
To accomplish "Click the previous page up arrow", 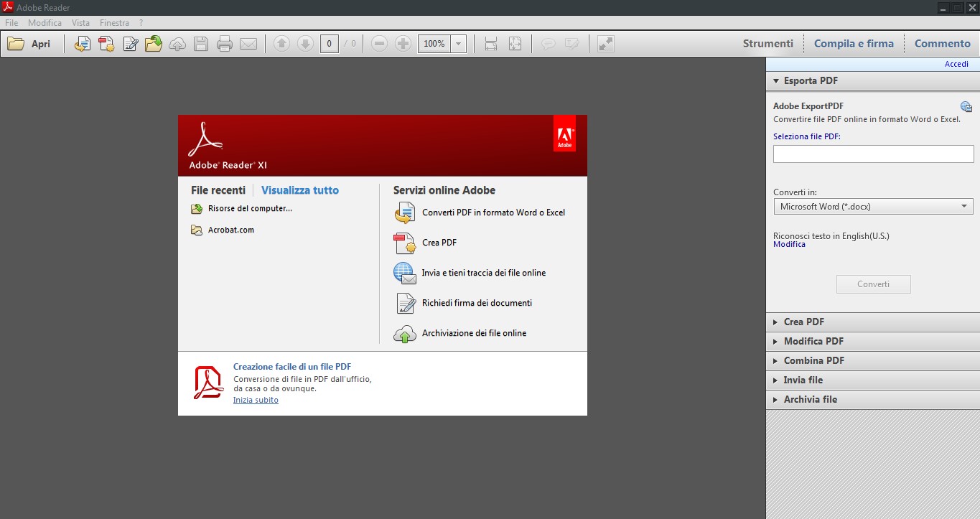I will click(281, 44).
